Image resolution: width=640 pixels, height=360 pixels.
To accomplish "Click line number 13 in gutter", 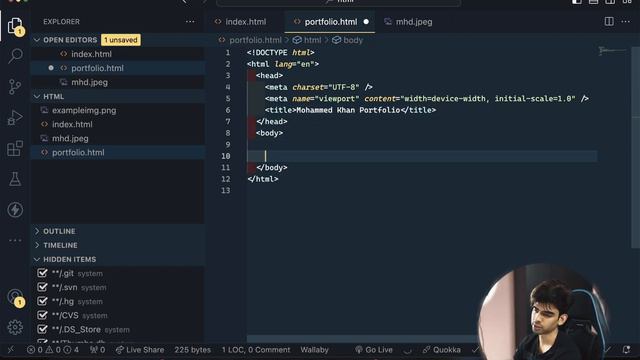I will [226, 191].
